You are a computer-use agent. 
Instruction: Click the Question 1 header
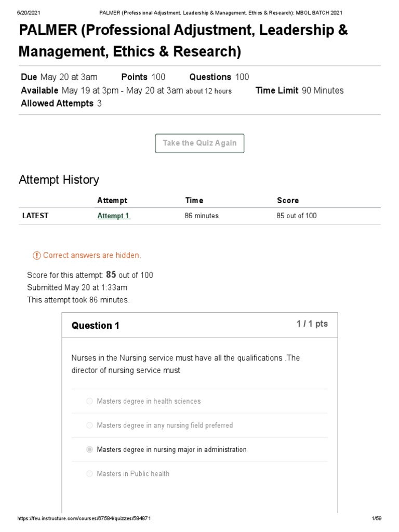[96, 325]
